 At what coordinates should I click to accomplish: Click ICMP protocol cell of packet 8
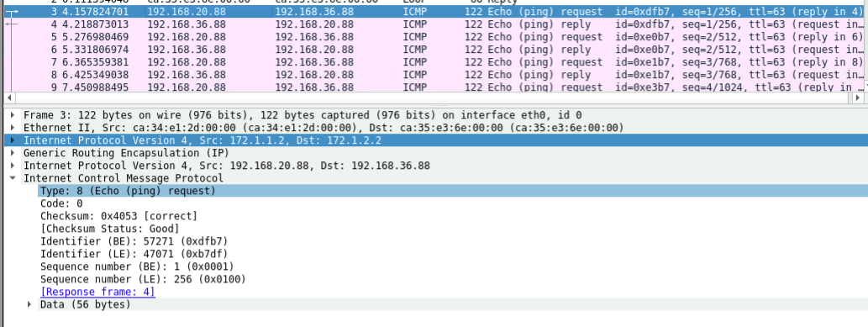click(415, 75)
